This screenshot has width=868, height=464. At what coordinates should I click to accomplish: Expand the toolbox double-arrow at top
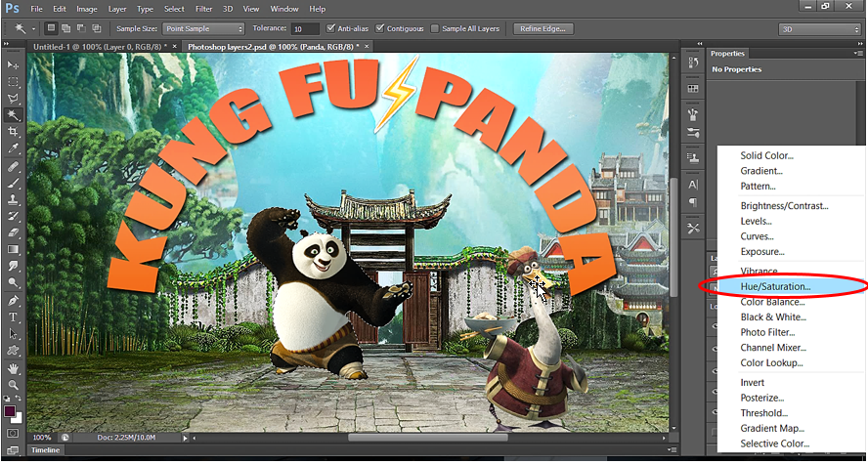coord(6,44)
